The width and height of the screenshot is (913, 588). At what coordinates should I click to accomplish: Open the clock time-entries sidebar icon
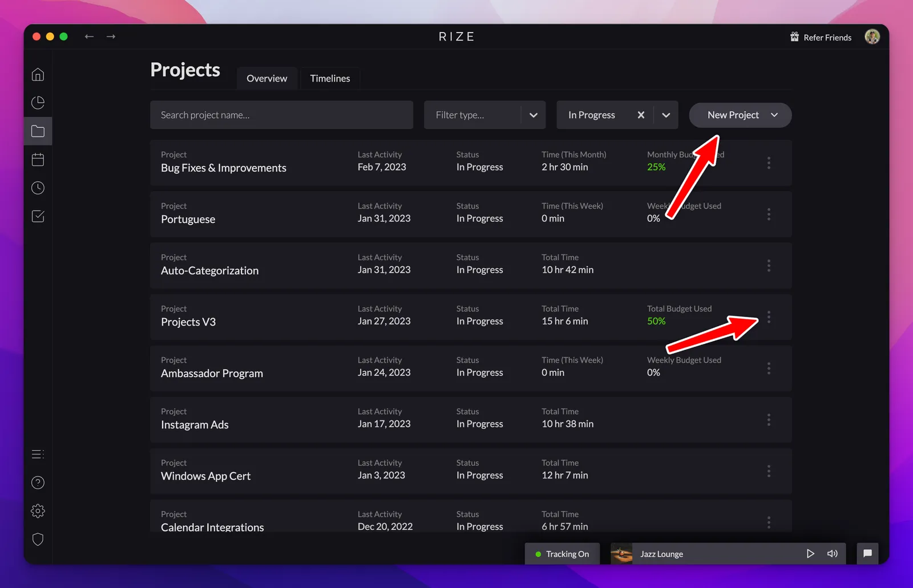(x=38, y=188)
